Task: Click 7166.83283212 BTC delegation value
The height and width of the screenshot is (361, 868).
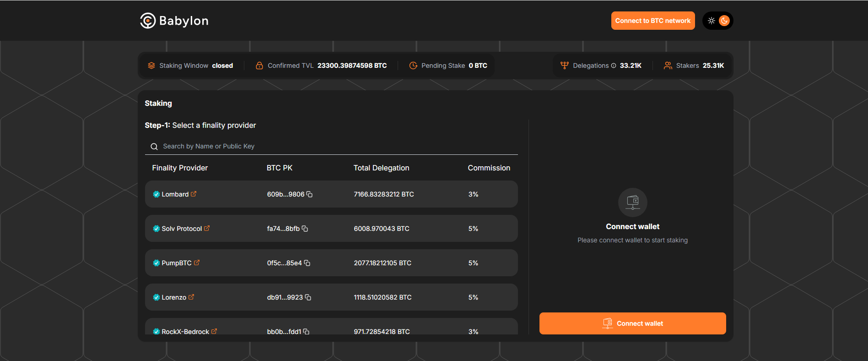Action: 384,194
